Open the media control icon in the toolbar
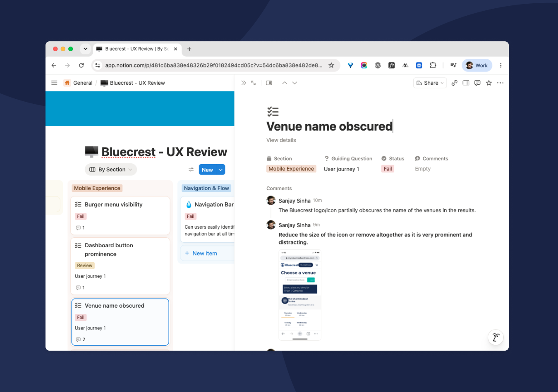This screenshot has width=558, height=392. coord(453,65)
